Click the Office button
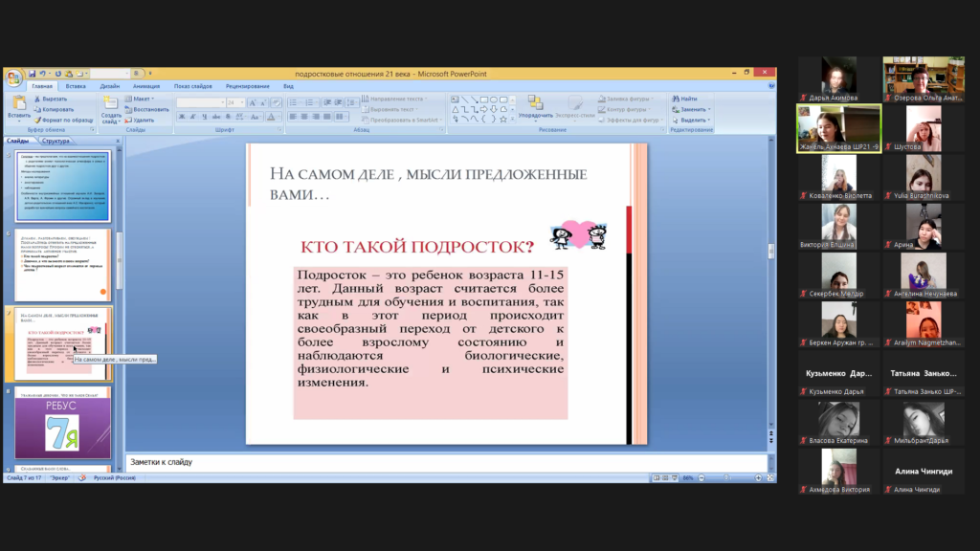 13,78
